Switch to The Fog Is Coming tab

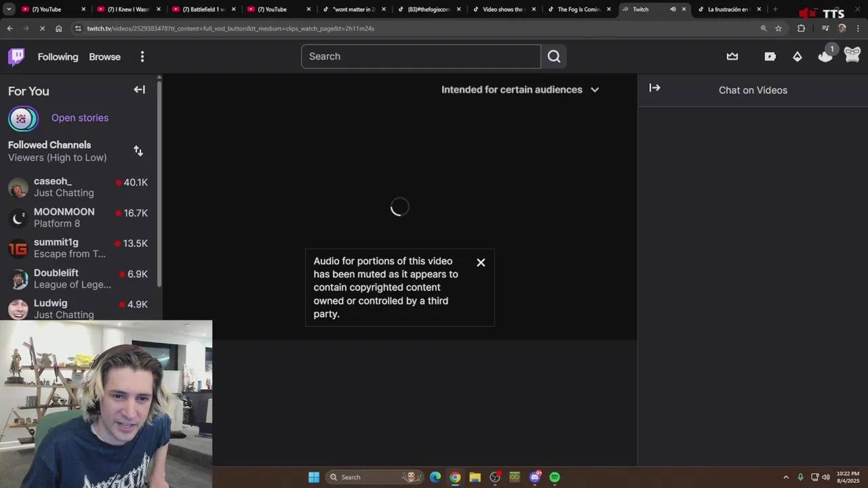pos(578,9)
